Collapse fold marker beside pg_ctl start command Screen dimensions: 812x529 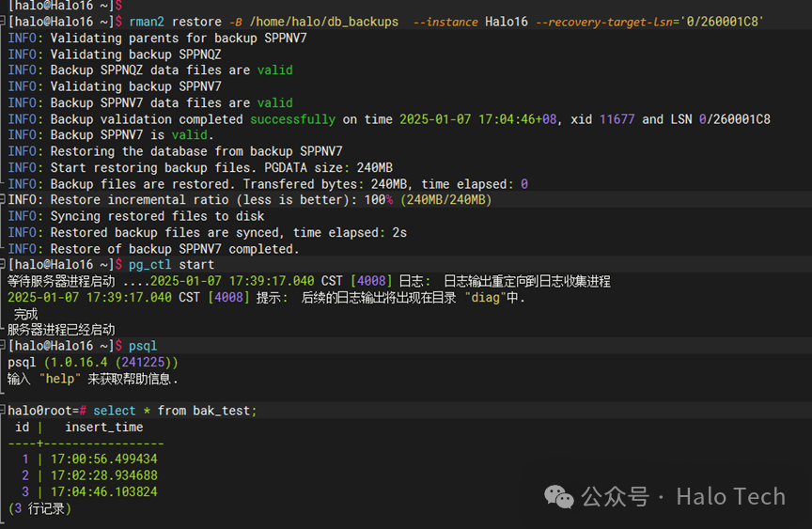click(3, 264)
